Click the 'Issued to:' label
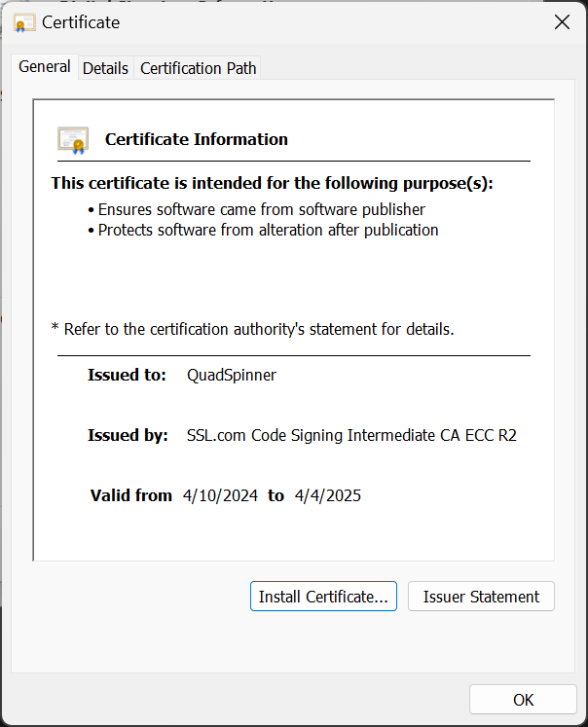588x727 pixels. (128, 375)
